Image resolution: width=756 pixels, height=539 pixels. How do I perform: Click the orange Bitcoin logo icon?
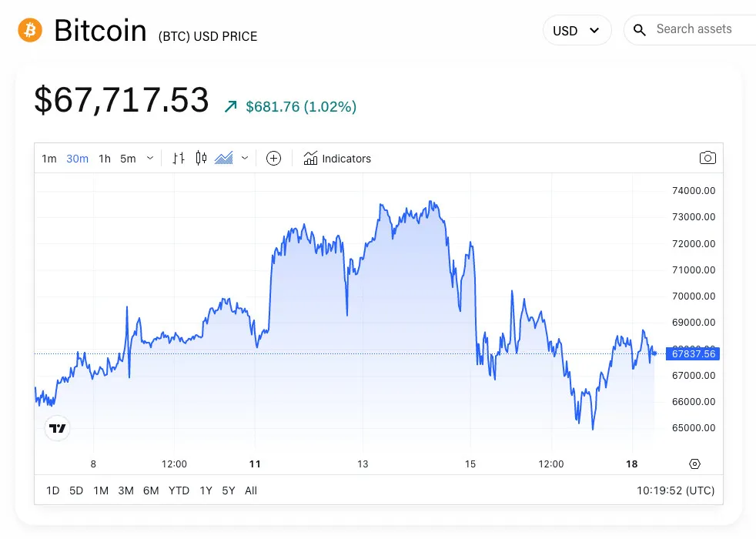point(30,31)
